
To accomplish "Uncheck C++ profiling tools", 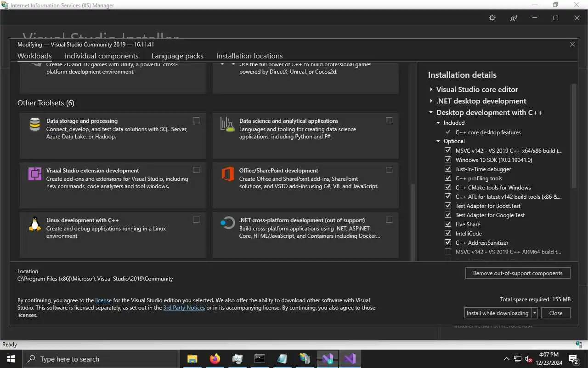I will 448,178.
